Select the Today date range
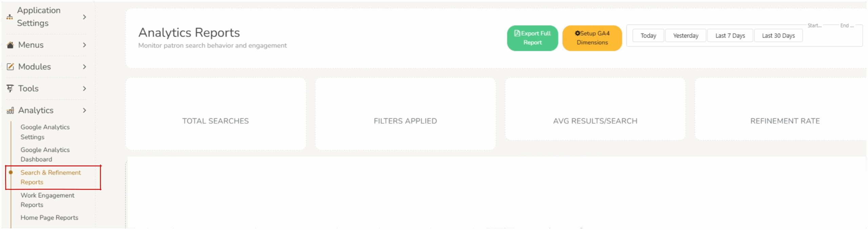Viewport: 868px width, 230px height. pyautogui.click(x=648, y=36)
